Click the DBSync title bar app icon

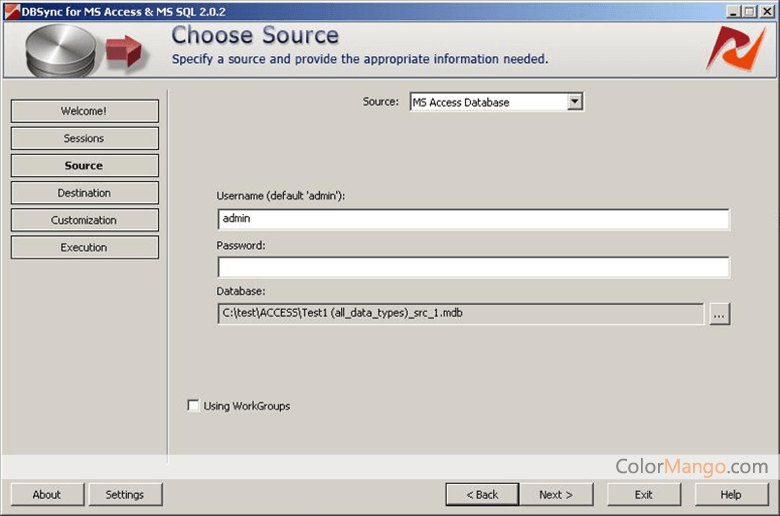(x=11, y=11)
